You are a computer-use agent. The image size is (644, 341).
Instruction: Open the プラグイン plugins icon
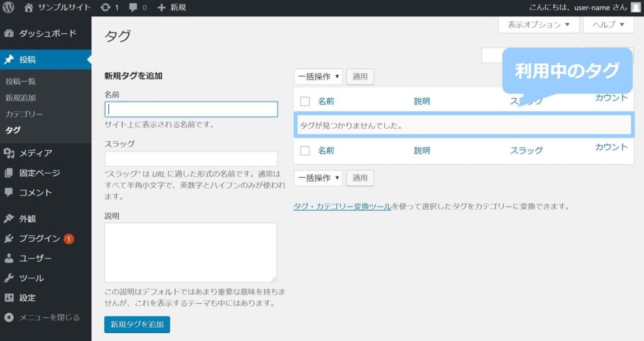(9, 239)
